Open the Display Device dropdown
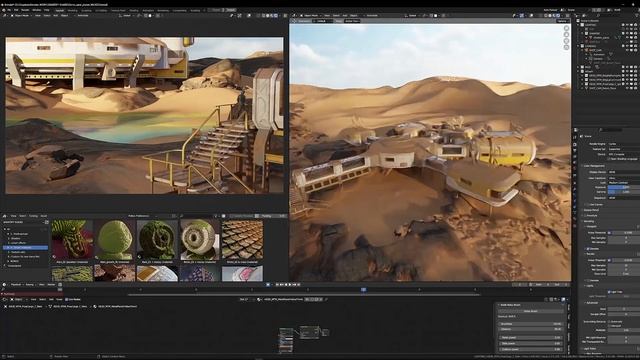Screen dimensions: 640x360 coord(624,172)
